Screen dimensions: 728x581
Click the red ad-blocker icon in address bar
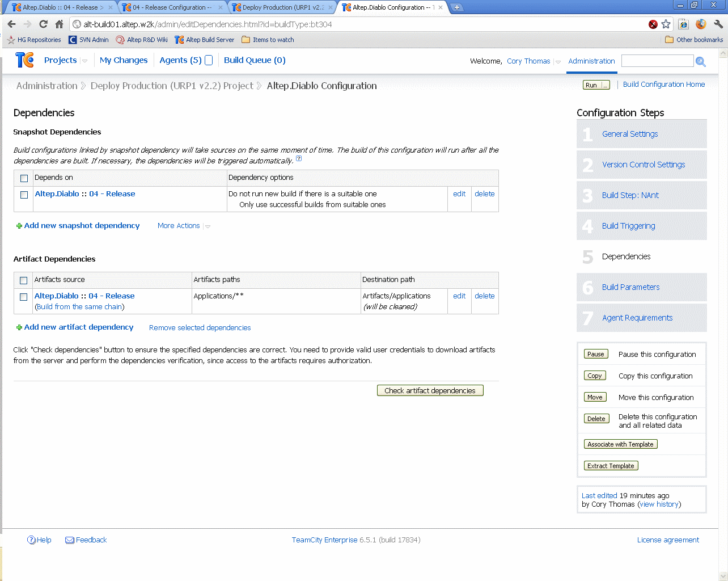coord(653,24)
